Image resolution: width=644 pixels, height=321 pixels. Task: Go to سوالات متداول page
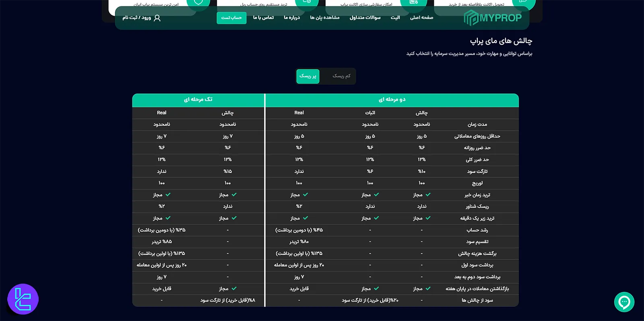point(365,18)
